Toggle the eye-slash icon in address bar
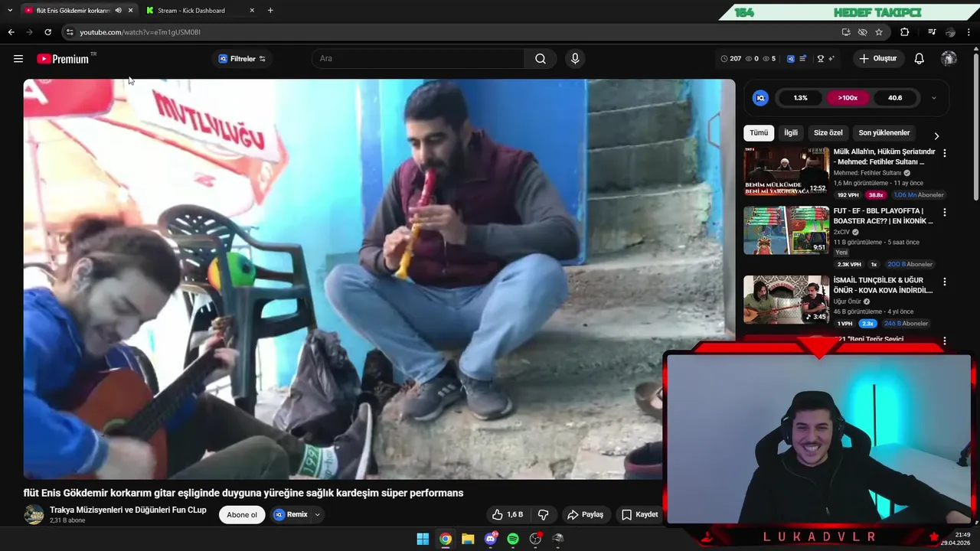 point(863,32)
